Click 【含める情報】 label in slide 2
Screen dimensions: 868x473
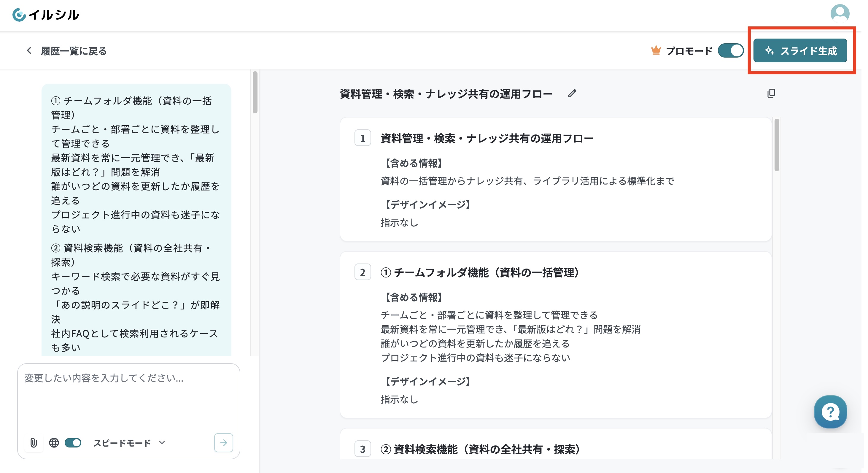point(414,297)
